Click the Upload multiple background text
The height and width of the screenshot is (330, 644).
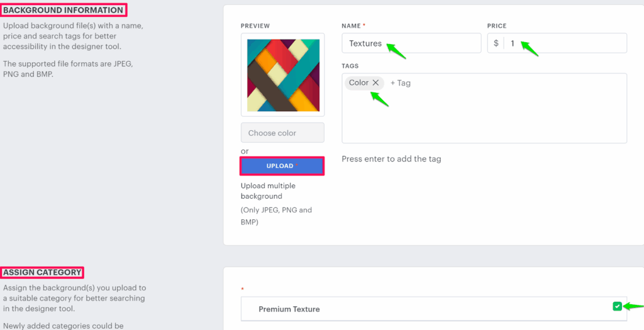[x=268, y=190]
